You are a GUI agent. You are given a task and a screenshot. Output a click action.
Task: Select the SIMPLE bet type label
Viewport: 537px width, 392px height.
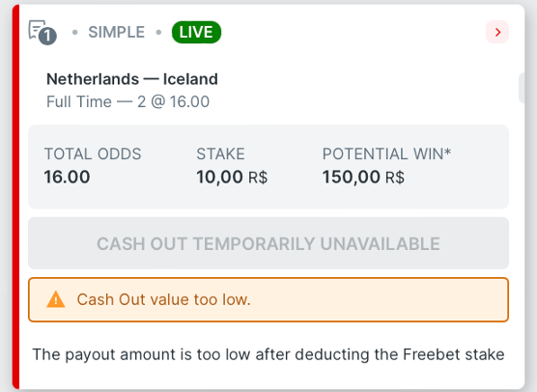pyautogui.click(x=117, y=32)
